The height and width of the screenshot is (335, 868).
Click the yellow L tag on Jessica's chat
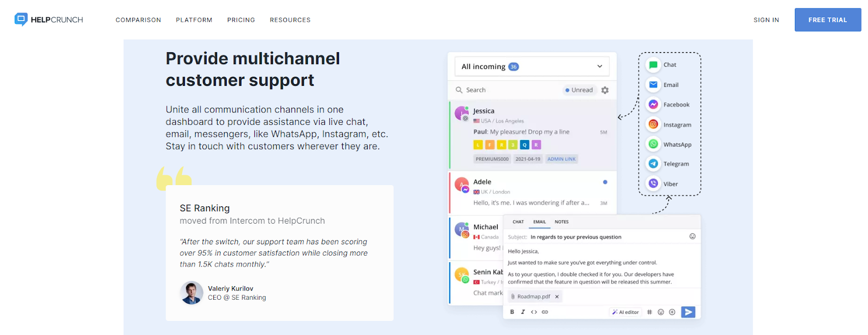pos(478,145)
